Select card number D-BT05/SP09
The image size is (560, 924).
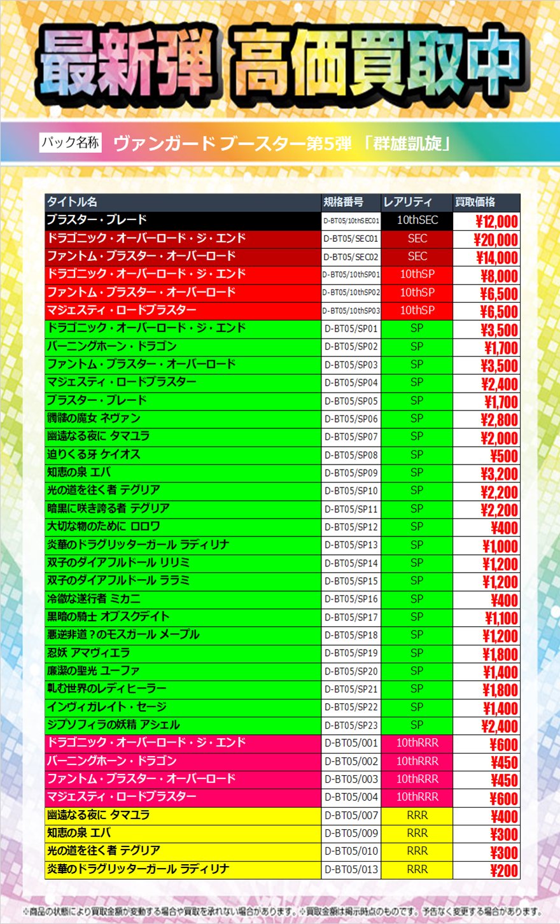tap(351, 473)
